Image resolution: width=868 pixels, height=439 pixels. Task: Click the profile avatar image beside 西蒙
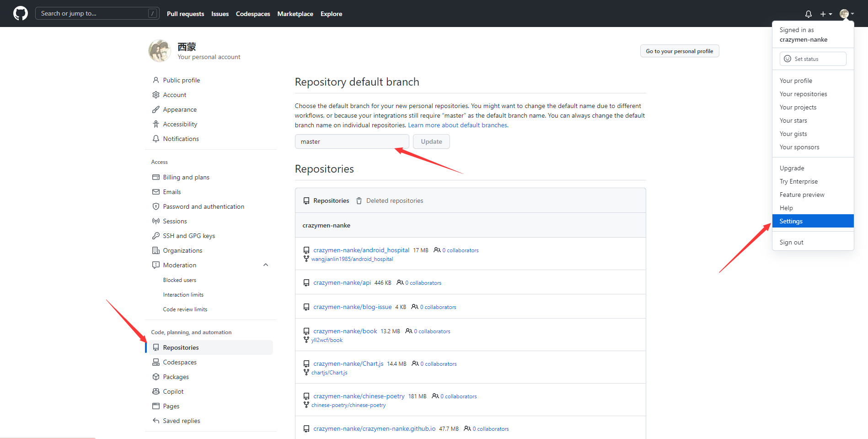click(160, 51)
